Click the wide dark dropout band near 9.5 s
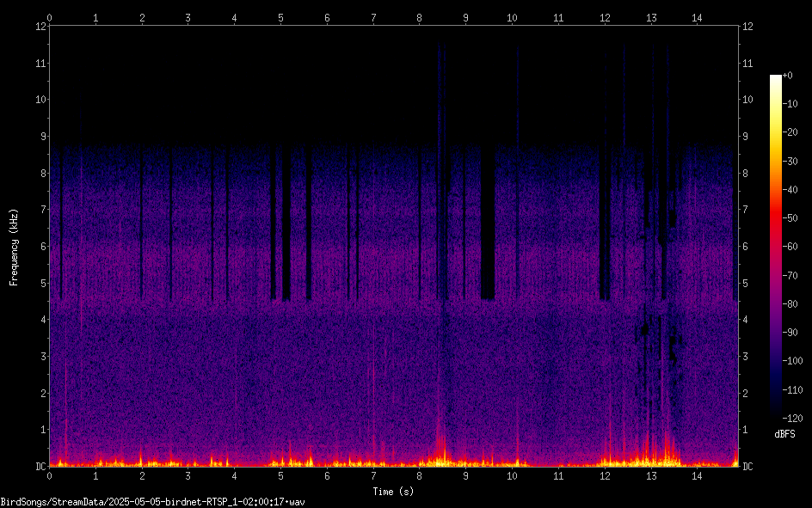Screen dimensions: 812x508 [488, 223]
